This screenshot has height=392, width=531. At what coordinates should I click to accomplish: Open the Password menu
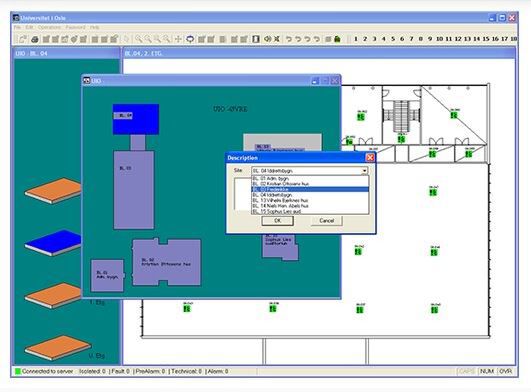[x=76, y=27]
